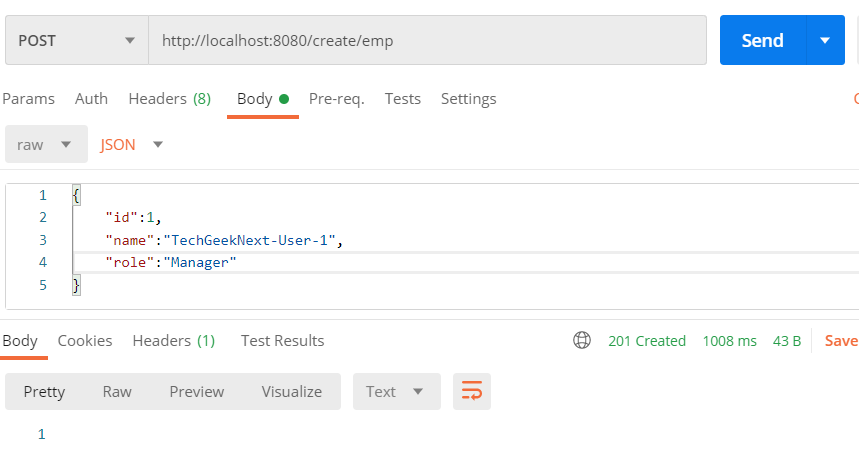Open the Pre-req. tab
The width and height of the screenshot is (859, 456).
pos(336,99)
